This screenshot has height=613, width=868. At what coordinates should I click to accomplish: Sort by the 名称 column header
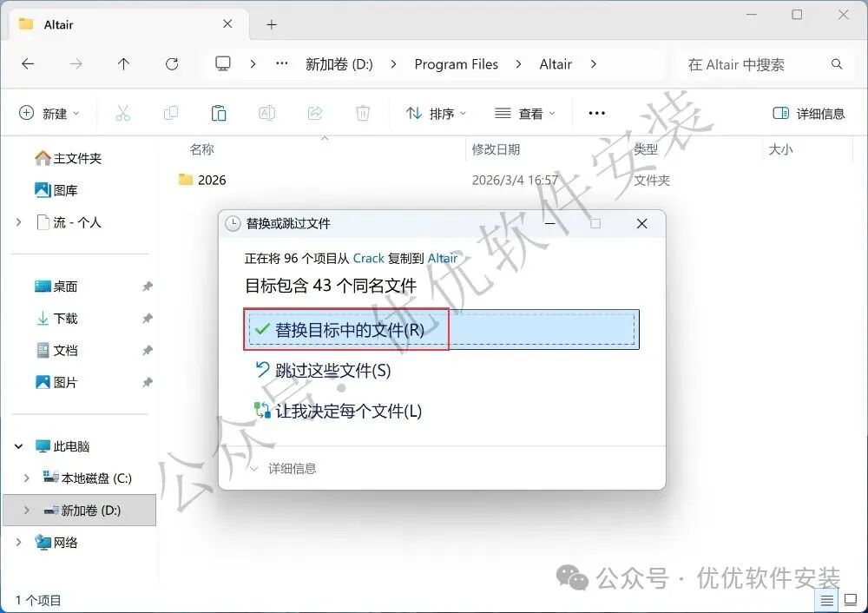click(201, 149)
